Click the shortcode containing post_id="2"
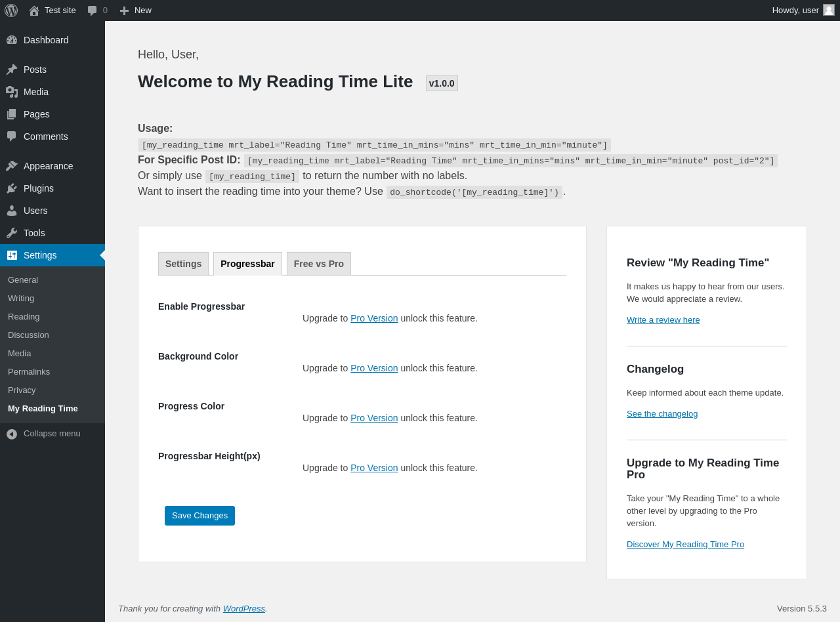The height and width of the screenshot is (622, 840). pyautogui.click(x=511, y=161)
